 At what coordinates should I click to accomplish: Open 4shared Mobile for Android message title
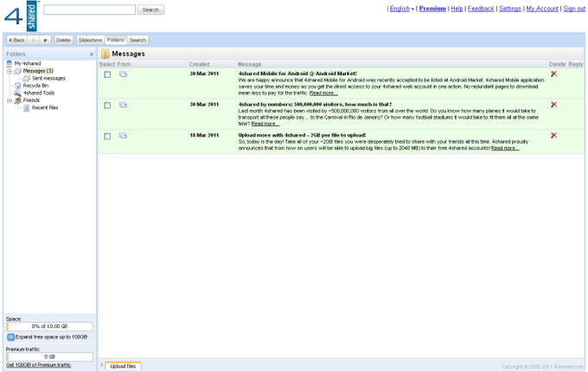(x=297, y=74)
